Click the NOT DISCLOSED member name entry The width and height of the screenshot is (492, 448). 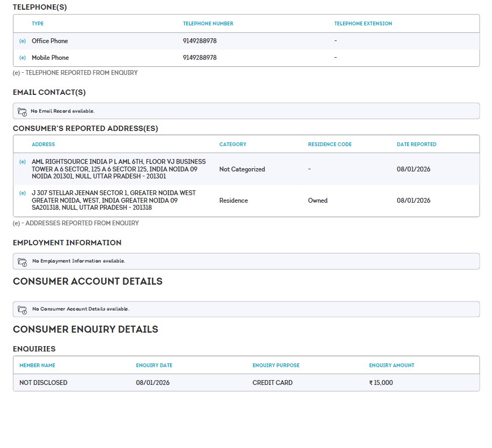tap(43, 383)
